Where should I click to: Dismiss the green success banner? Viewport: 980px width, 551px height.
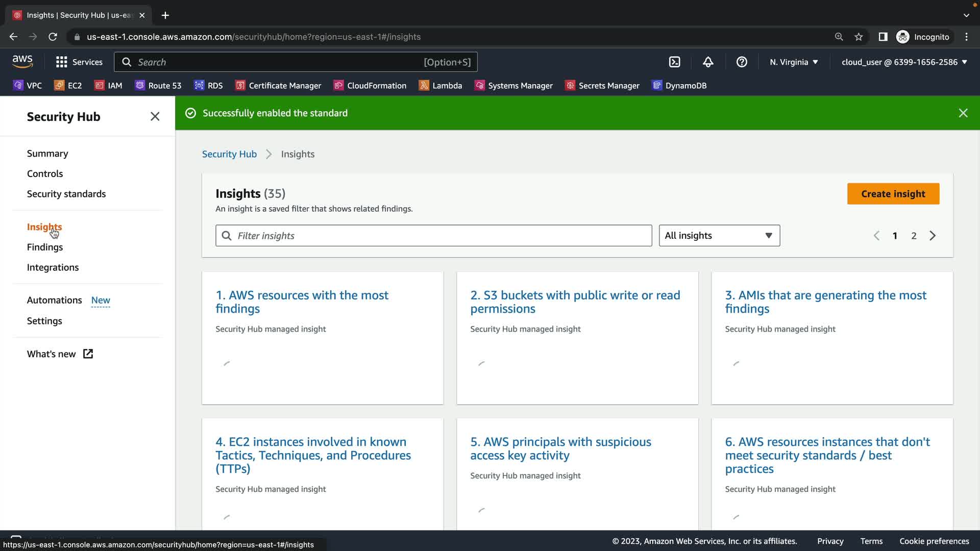coord(963,113)
